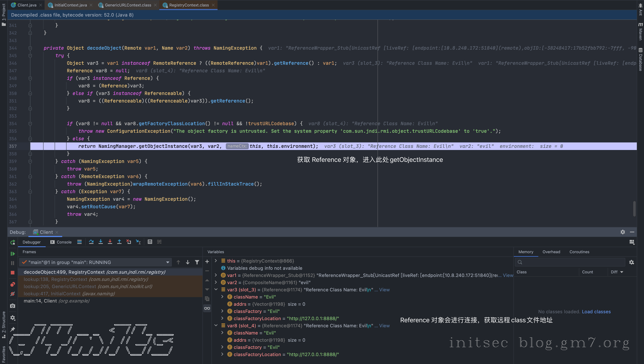
Task: Click the Resume Program icon
Action: pyautogui.click(x=13, y=254)
